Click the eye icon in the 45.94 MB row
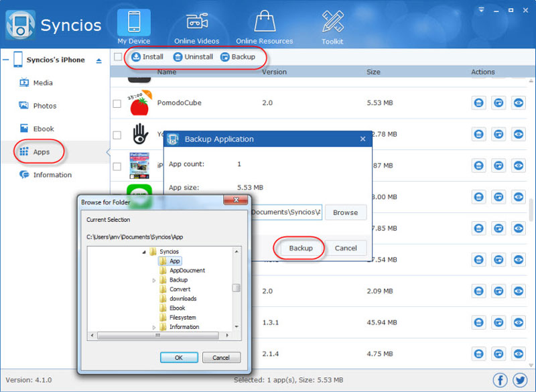This screenshot has height=392, width=536. [x=519, y=322]
